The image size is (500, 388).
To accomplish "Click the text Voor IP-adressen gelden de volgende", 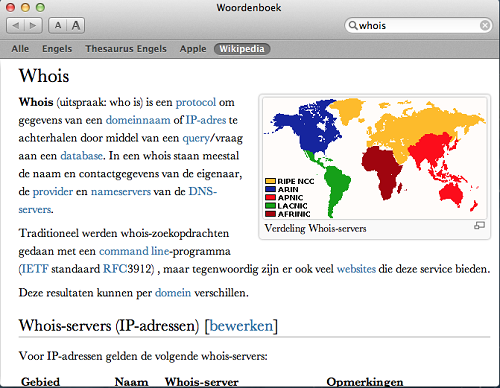I will point(109,356).
